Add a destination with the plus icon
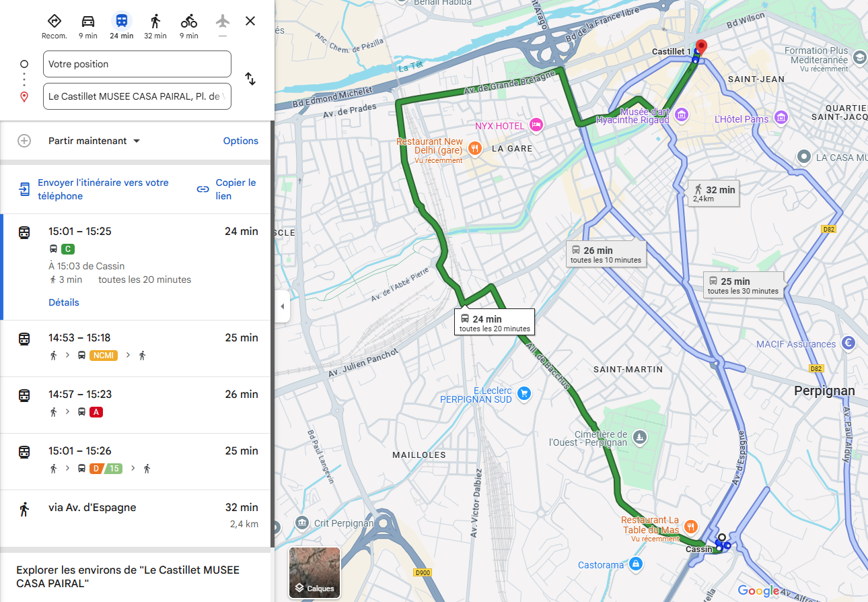The width and height of the screenshot is (868, 602). click(24, 141)
